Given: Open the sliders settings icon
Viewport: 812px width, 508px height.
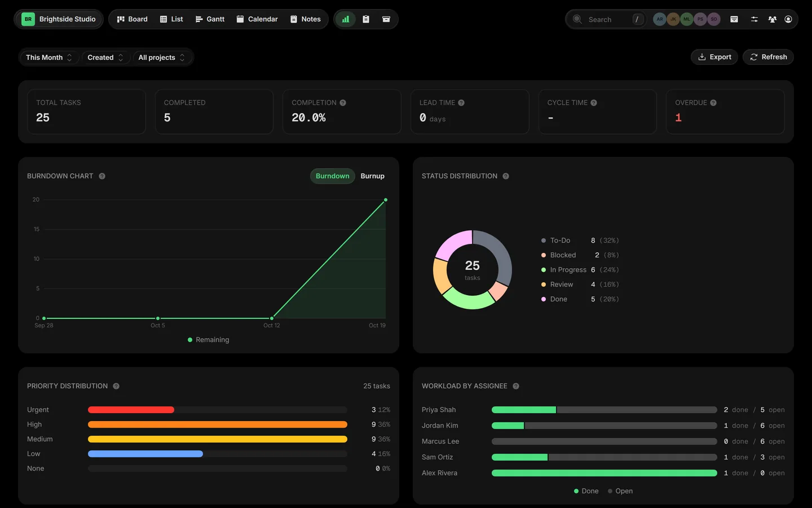Looking at the screenshot, I should 754,19.
